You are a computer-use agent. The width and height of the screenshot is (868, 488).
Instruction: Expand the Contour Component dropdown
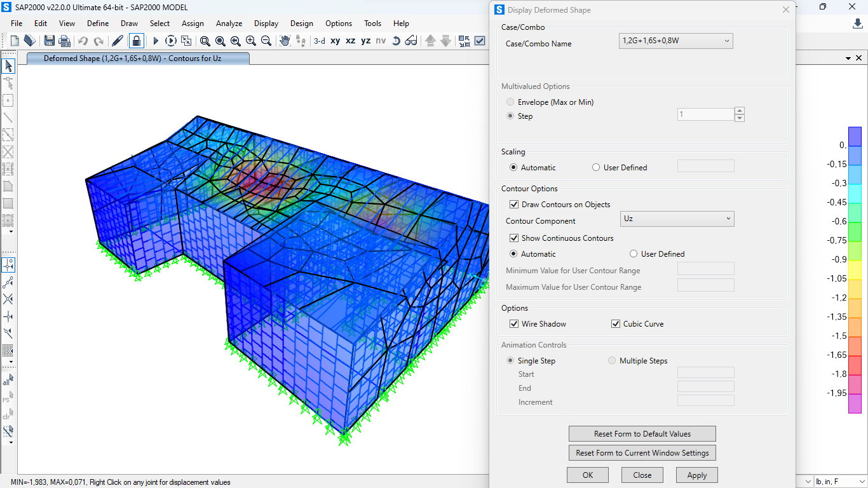pos(677,219)
